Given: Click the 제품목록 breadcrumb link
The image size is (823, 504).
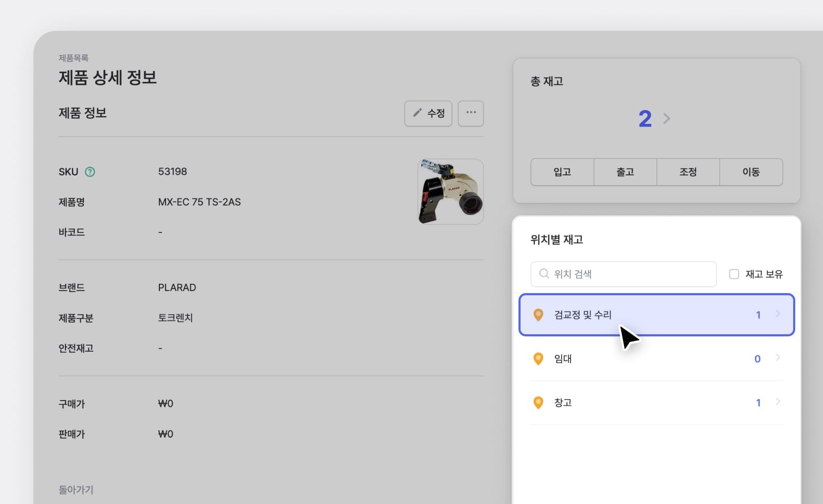Looking at the screenshot, I should 74,58.
